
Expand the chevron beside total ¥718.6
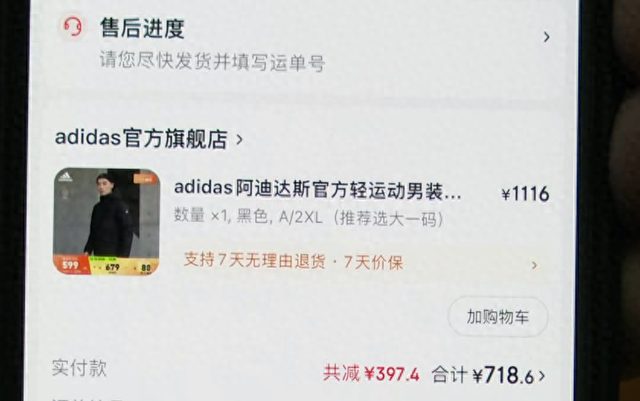pos(542,376)
